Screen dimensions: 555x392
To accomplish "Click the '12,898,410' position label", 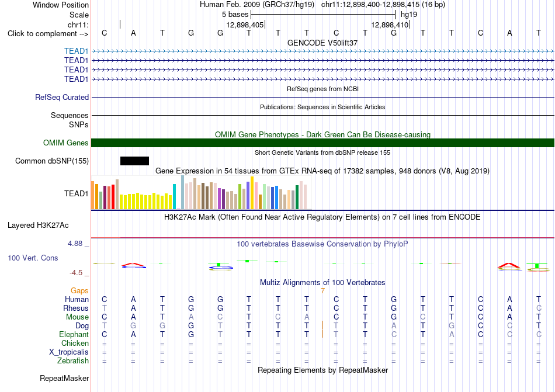I will point(390,25).
